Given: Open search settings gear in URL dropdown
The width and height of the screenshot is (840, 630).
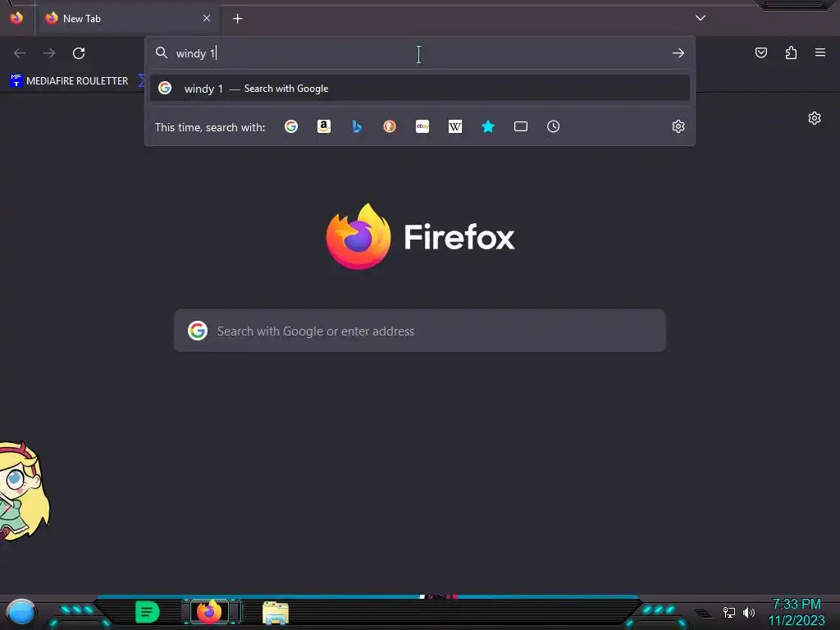Looking at the screenshot, I should coord(678,126).
